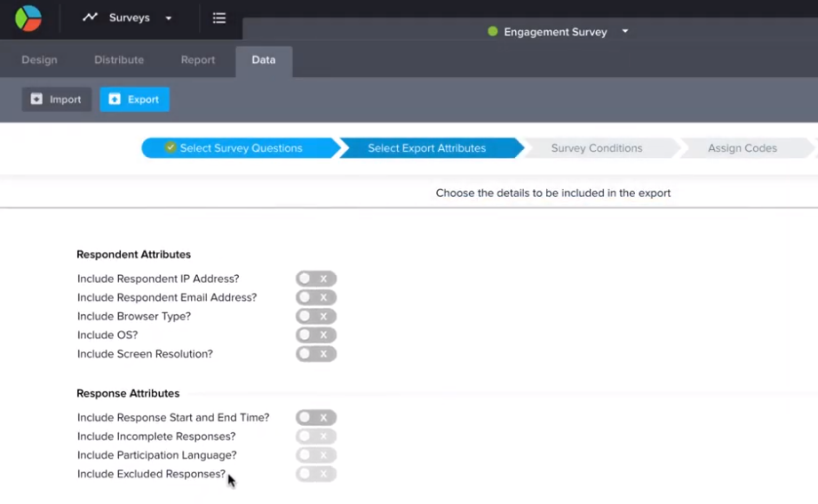Viewport: 818px width, 504px height.
Task: Click 'Include Browser Type?' label
Action: coord(134,317)
